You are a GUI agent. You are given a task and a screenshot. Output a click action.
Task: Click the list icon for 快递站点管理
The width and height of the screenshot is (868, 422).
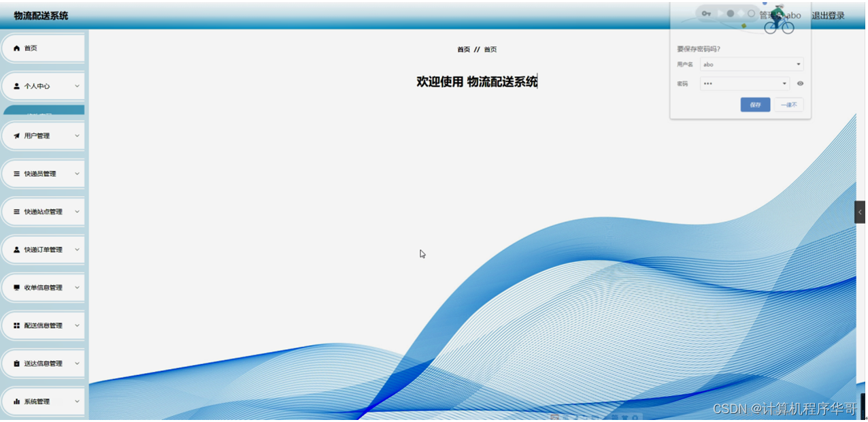[17, 212]
